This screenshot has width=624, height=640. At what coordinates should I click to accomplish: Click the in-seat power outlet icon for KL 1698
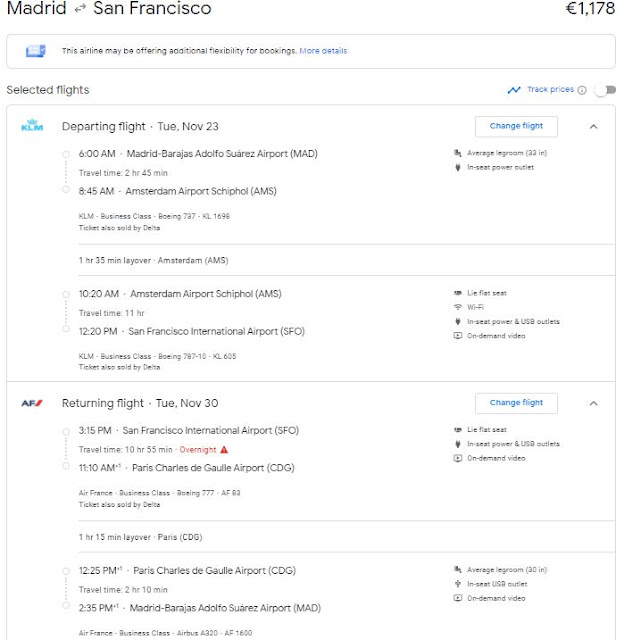coord(458,167)
